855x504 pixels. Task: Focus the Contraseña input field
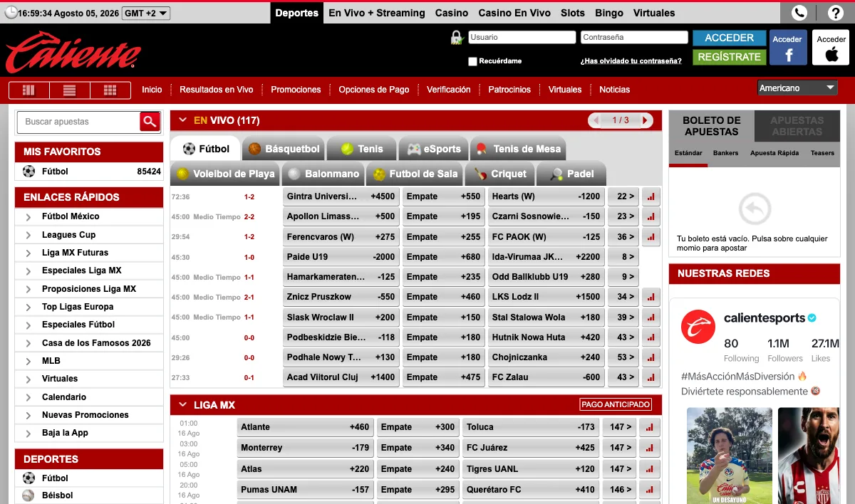[634, 37]
